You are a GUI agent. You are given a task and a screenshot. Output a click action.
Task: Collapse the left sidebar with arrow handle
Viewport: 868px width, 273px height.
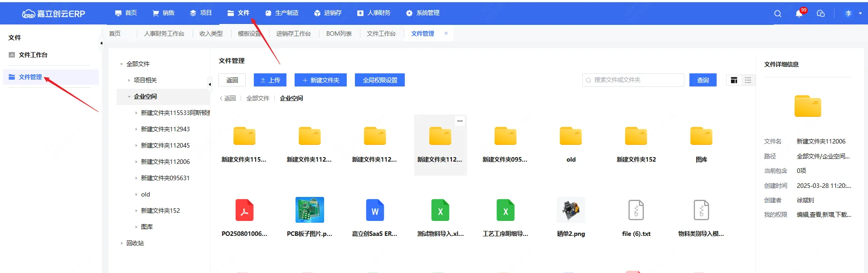coord(101,43)
